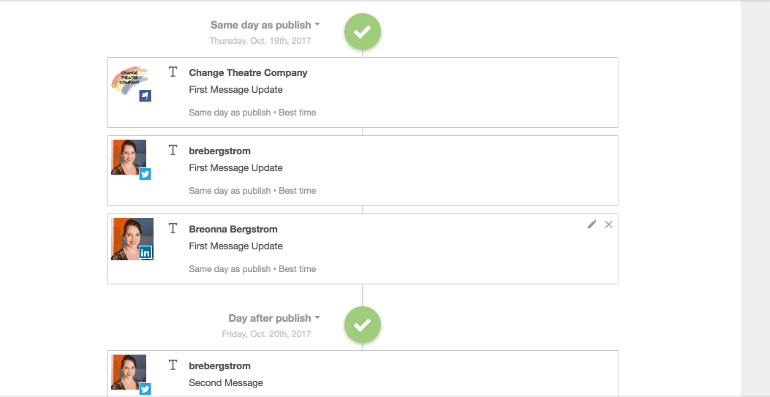Edit the Breonna Bergstrom LinkedIn message with pencil icon
770x397 pixels.
tap(592, 225)
